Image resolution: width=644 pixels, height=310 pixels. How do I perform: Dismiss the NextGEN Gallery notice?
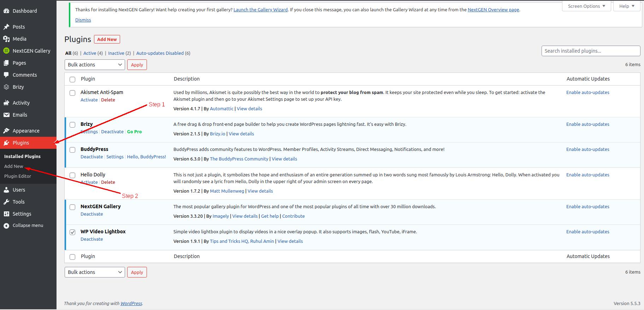click(83, 20)
